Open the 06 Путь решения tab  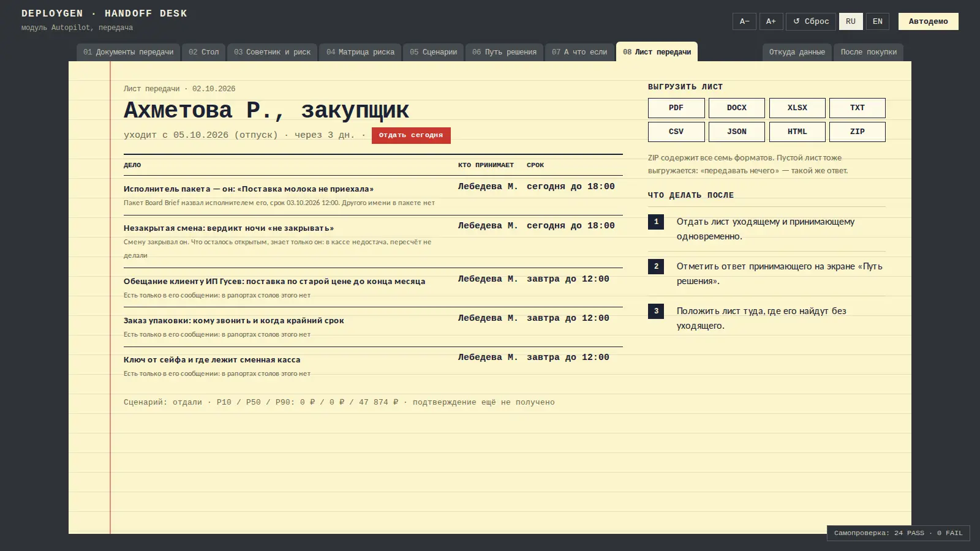(505, 52)
